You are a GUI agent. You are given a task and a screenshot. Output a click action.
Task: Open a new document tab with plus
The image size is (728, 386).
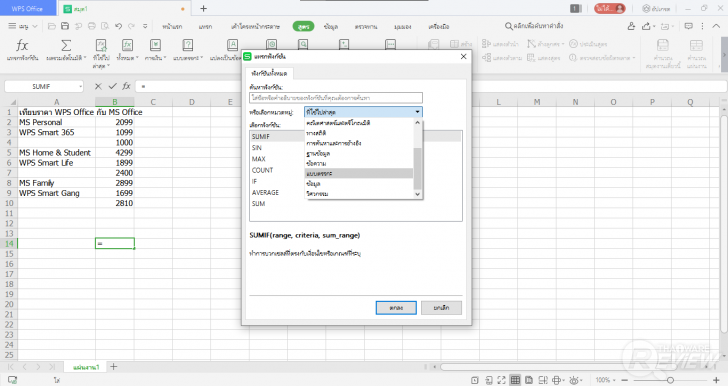pyautogui.click(x=203, y=8)
